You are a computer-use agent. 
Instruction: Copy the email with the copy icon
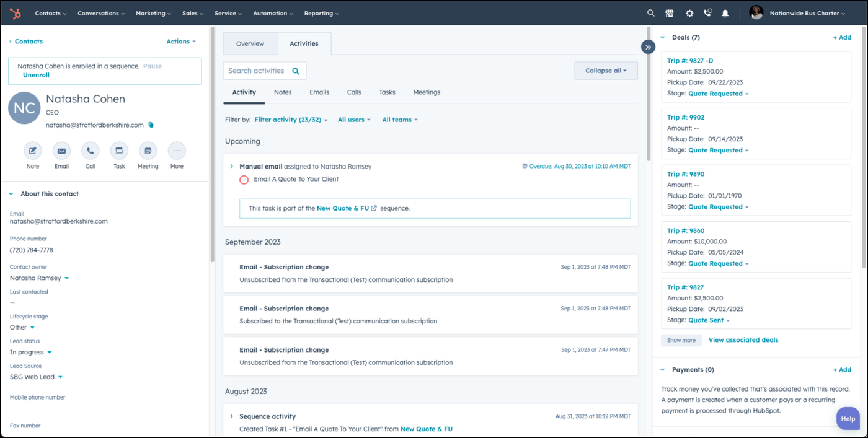coord(151,125)
